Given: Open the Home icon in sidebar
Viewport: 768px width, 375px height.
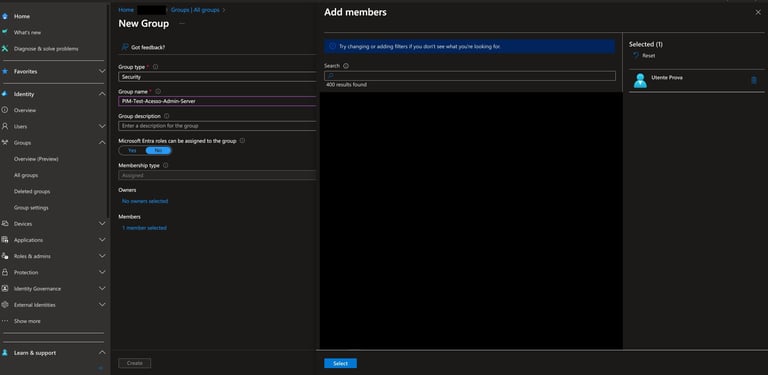Looking at the screenshot, I should tap(5, 16).
